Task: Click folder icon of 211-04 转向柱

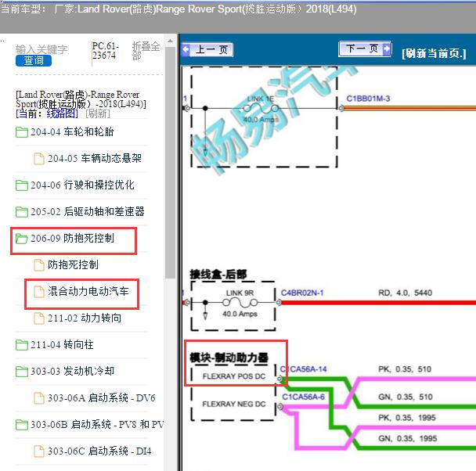Action: (x=22, y=345)
